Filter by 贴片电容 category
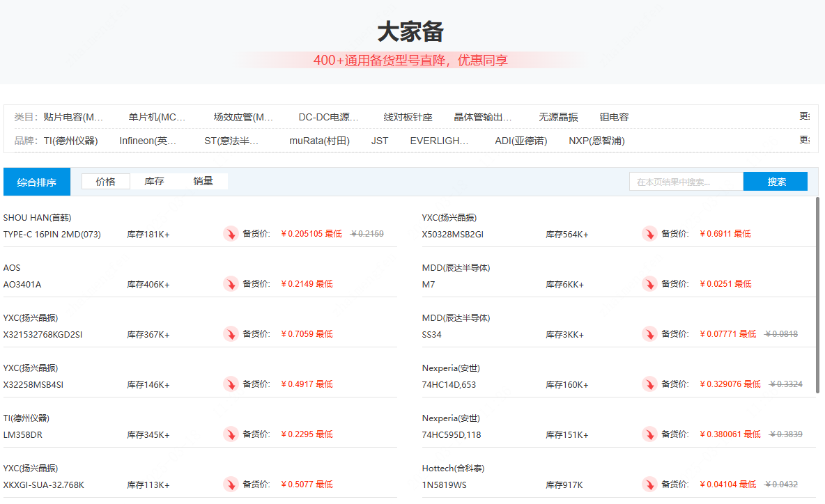Viewport: 825px width, 504px height. pos(73,117)
